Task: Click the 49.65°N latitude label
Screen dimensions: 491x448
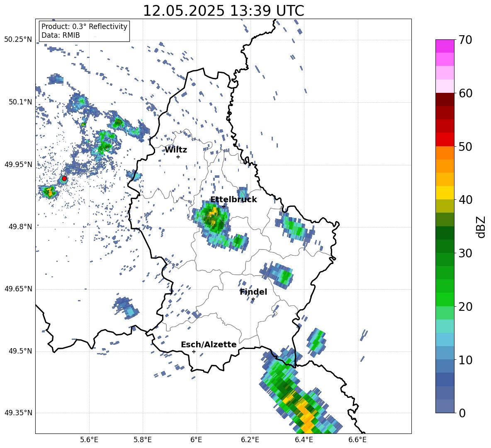Action: 18,289
